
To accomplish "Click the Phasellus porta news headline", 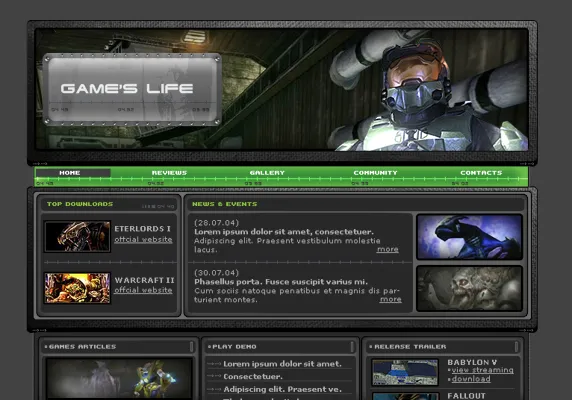I will (x=281, y=282).
